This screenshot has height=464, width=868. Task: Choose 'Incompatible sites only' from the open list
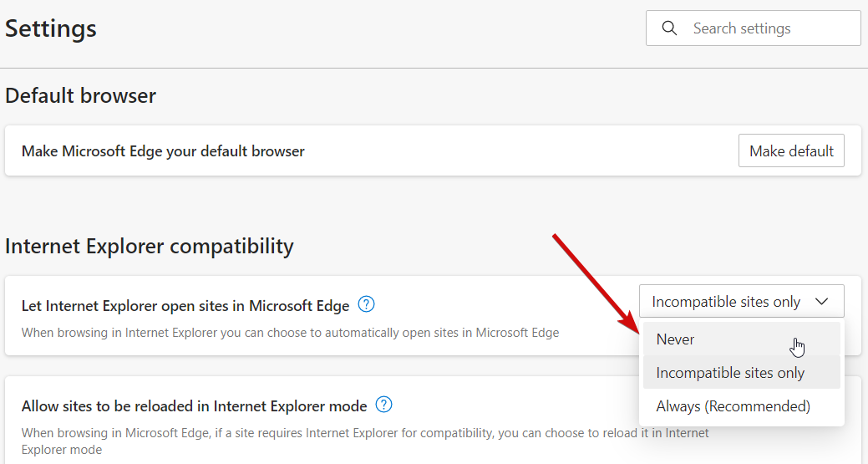(730, 373)
